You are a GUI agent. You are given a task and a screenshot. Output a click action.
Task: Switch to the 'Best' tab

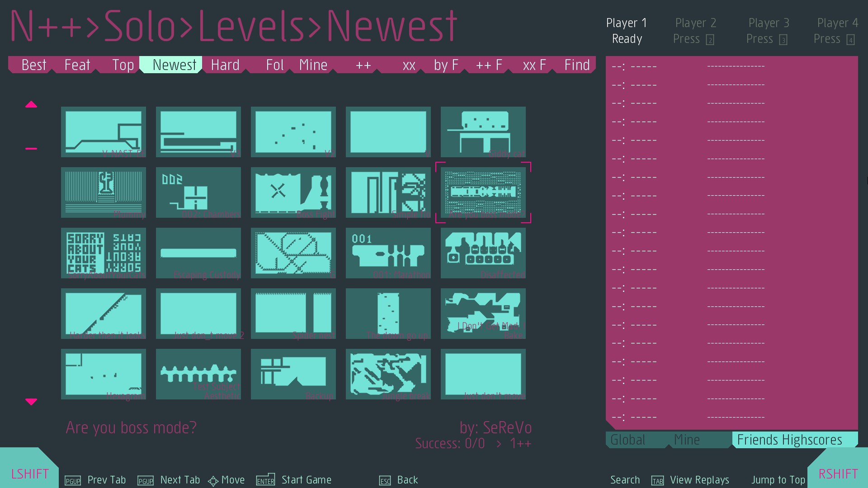click(33, 65)
